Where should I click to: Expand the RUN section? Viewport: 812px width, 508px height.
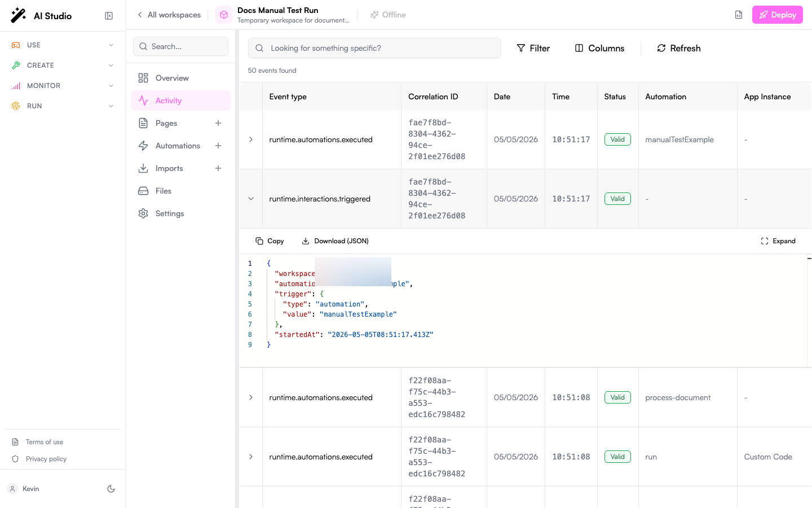[63, 106]
